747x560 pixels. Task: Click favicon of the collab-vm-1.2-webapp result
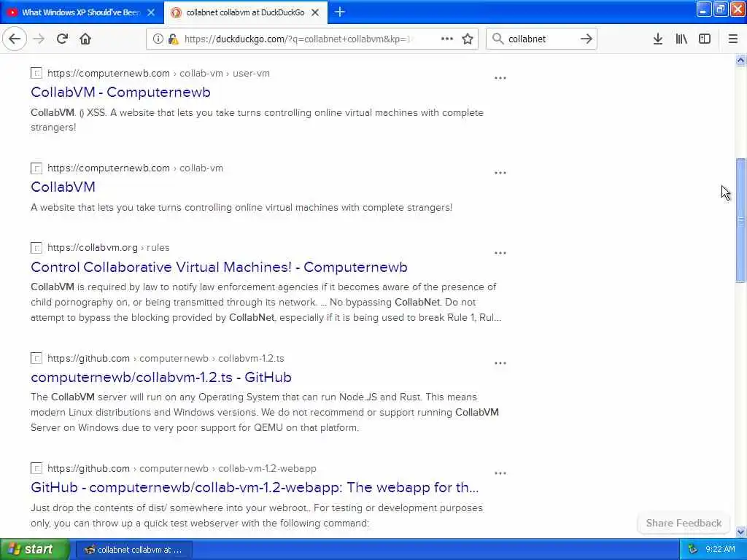click(36, 469)
